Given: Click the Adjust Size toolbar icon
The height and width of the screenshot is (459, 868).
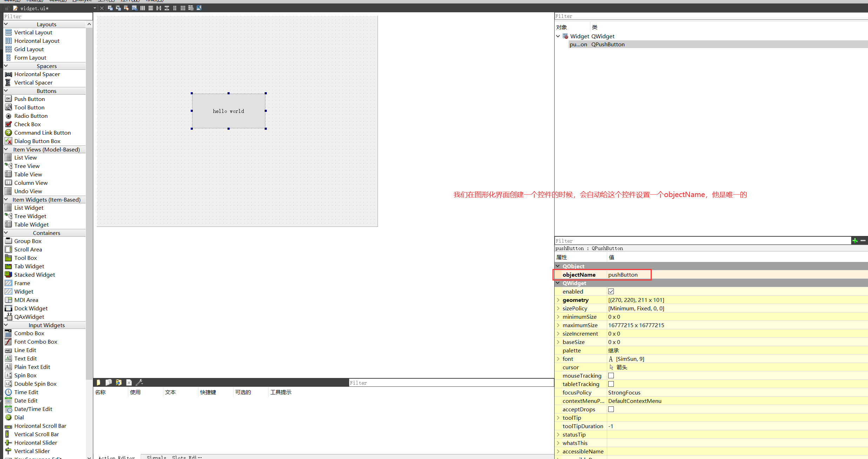Looking at the screenshot, I should [x=199, y=8].
